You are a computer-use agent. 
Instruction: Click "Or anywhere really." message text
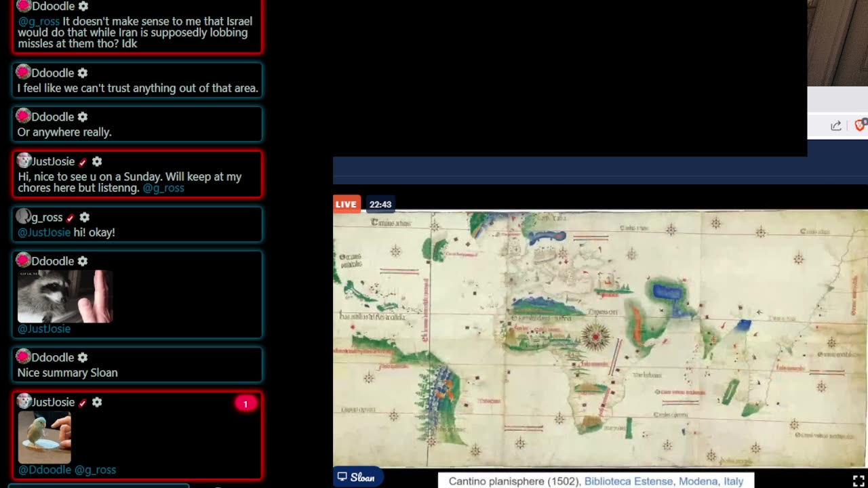64,132
